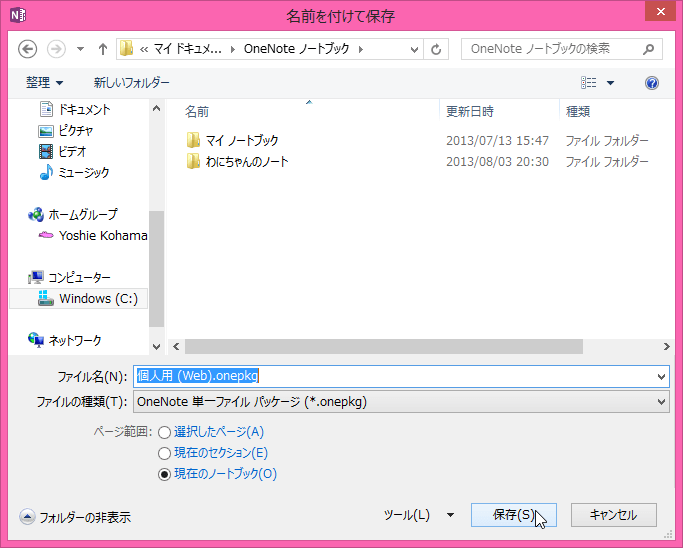Open the ファイルの種類 combo box

coord(401,402)
